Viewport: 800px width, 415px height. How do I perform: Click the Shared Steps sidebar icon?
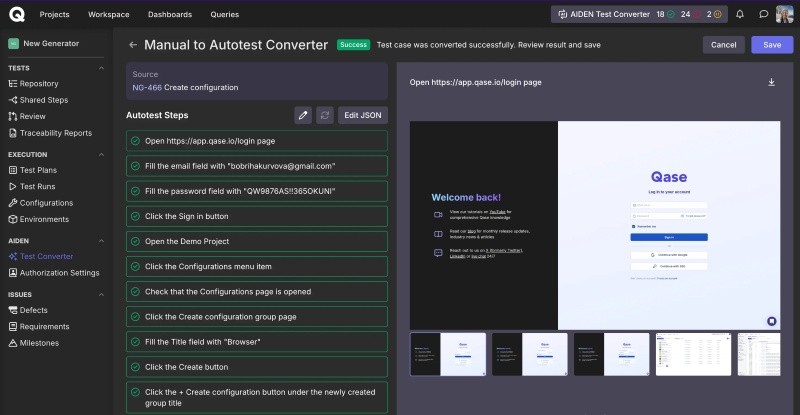(13, 100)
